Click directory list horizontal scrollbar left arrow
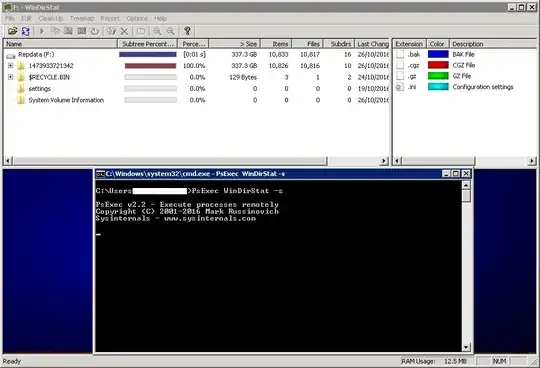This screenshot has height=368, width=540. [x=8, y=161]
